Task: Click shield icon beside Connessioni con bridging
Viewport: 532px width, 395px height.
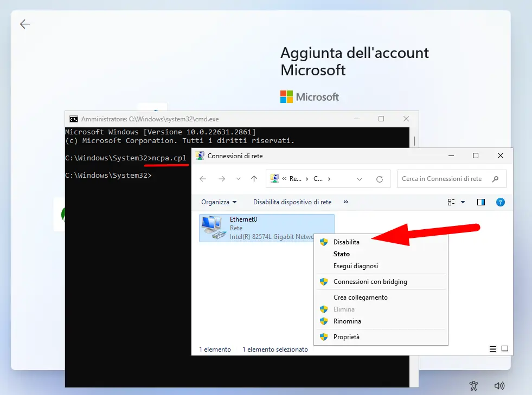Action: pyautogui.click(x=324, y=282)
